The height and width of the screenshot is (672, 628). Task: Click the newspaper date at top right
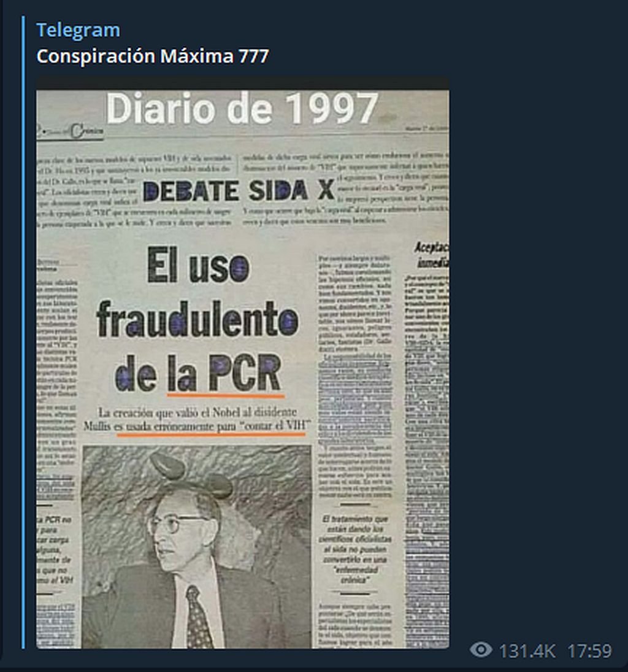coord(426,128)
